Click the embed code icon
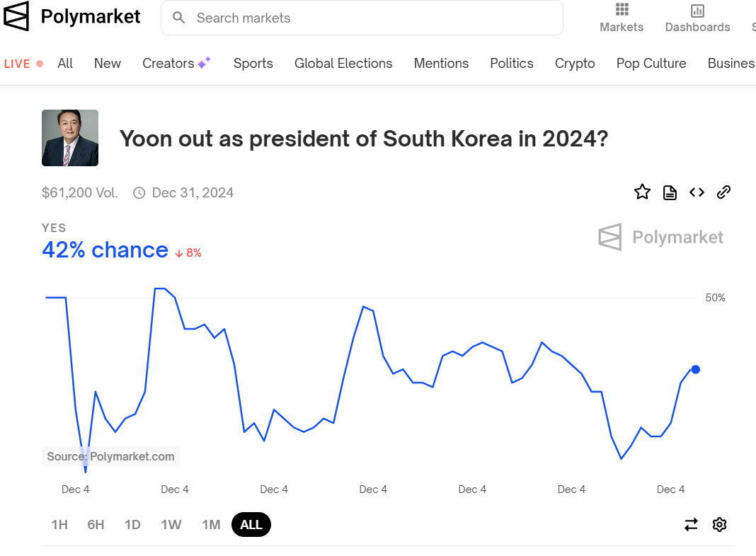This screenshot has height=556, width=756. (697, 192)
